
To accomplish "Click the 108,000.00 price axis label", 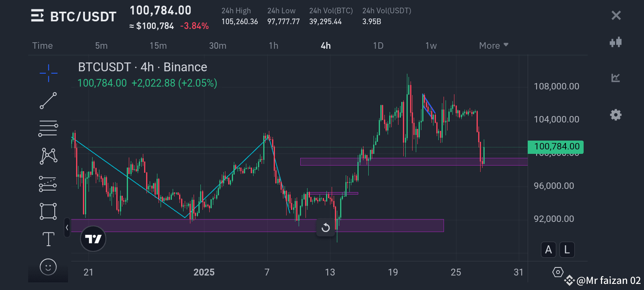I will 556,86.
